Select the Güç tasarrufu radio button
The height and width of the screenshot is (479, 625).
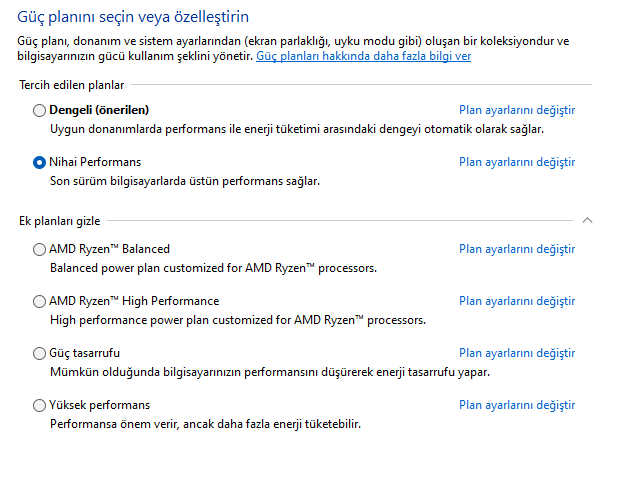pyautogui.click(x=39, y=353)
